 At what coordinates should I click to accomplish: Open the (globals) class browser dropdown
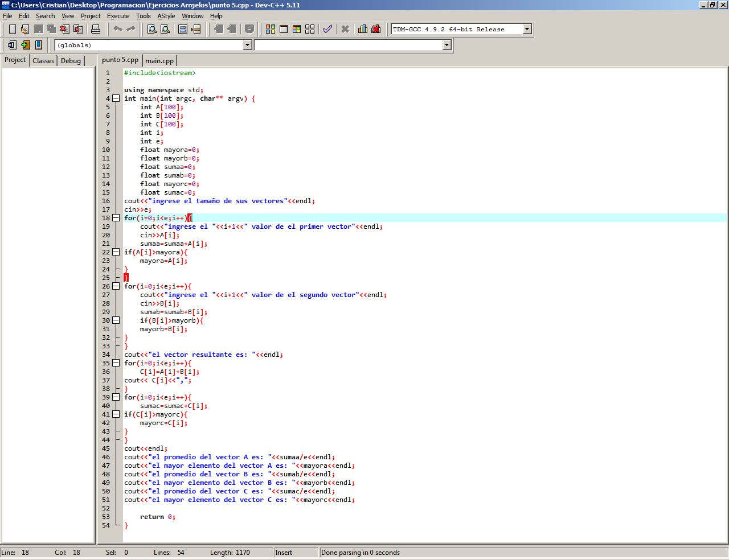click(247, 45)
